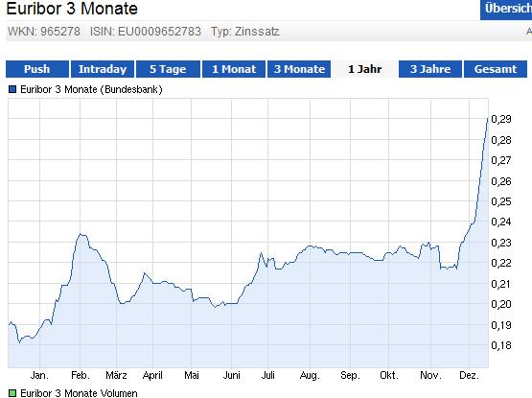532x398 pixels.
Task: View the 3 Jahre chart range
Action: click(x=430, y=69)
